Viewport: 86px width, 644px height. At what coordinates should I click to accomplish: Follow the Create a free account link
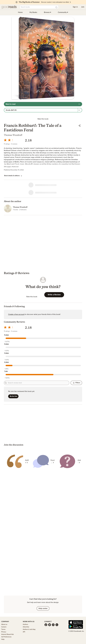(16, 314)
